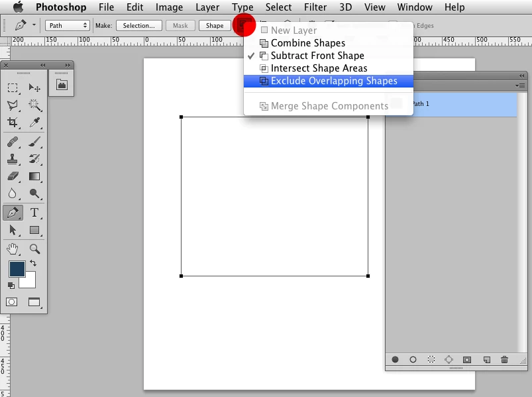Open the collapsed panel icon beside toolbox
Screen dimensions: 532x397
pos(62,85)
